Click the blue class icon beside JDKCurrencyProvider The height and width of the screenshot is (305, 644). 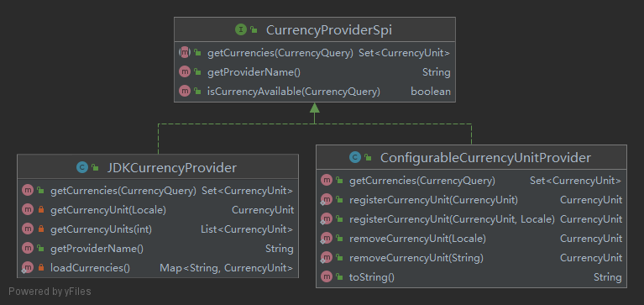82,167
